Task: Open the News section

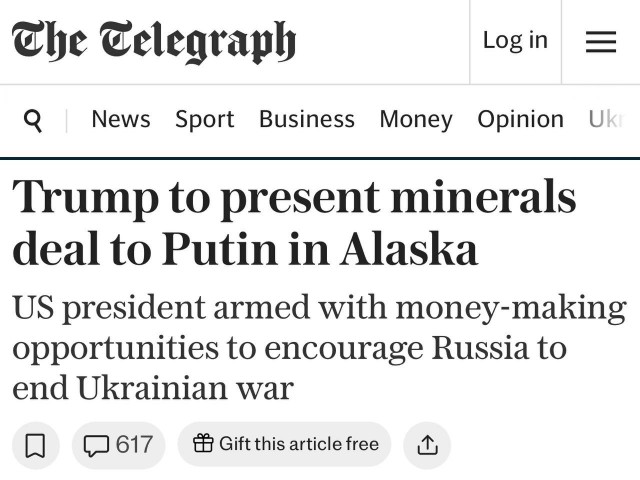Action: [120, 119]
